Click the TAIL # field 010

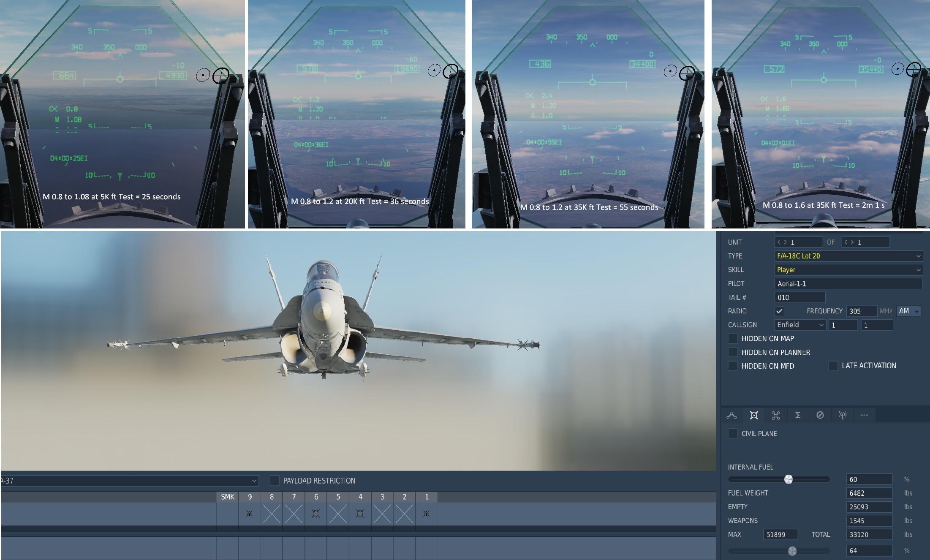[800, 298]
